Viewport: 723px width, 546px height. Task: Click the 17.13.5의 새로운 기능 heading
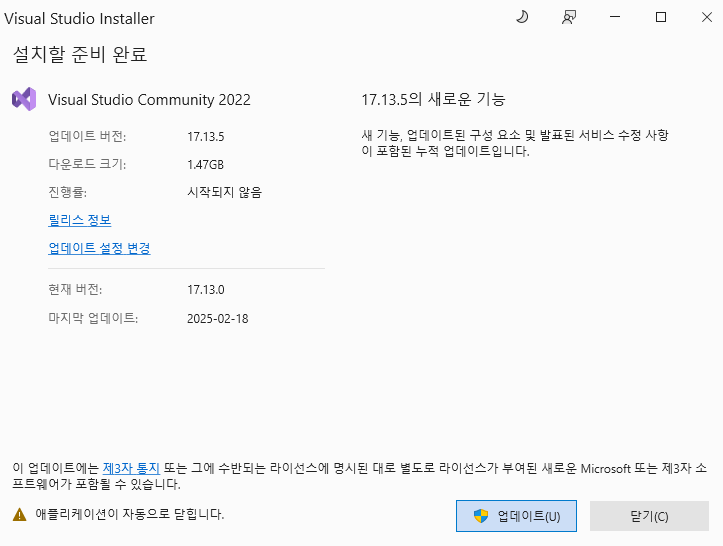433,99
